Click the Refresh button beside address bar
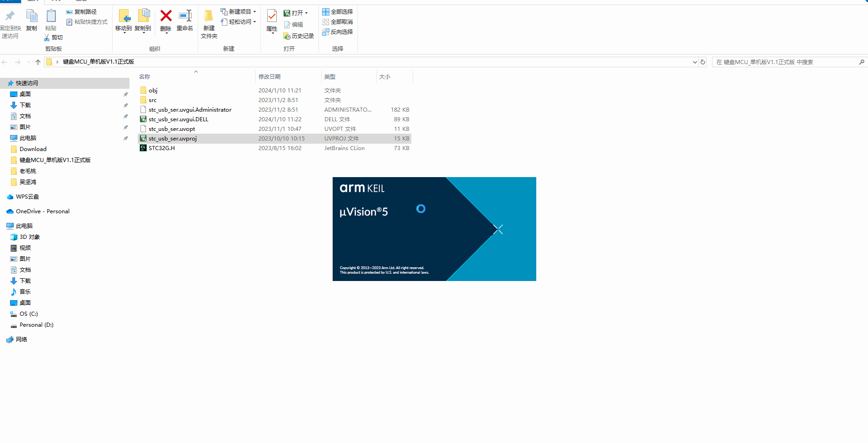The height and width of the screenshot is (443, 868). [703, 62]
